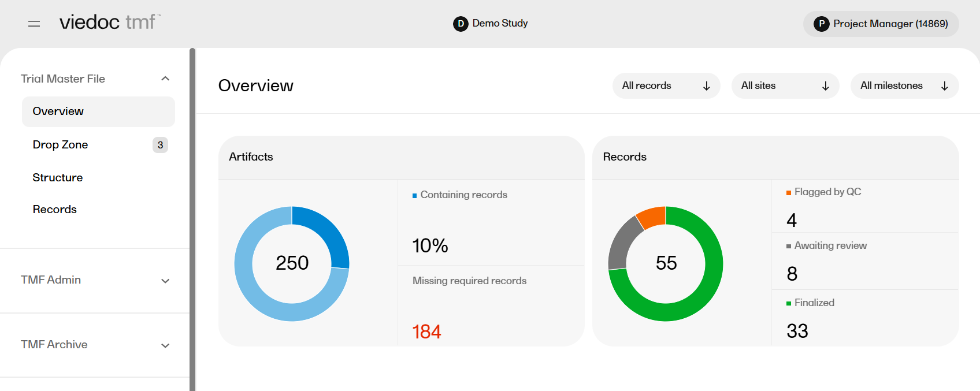Click the Demo Study 'D' badge icon
This screenshot has width=980, height=391.
(461, 24)
